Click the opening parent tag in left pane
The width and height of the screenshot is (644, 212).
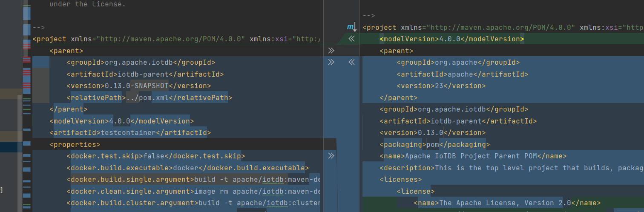pos(66,51)
